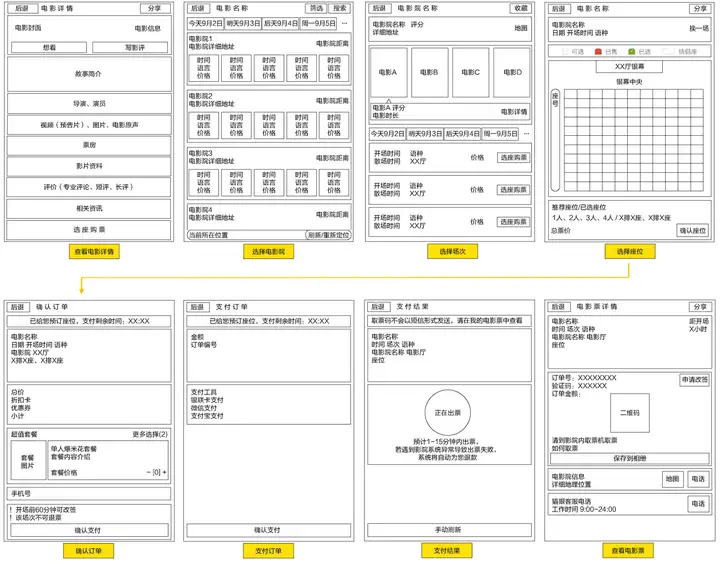Click 选座购票 on first showtime row
The image size is (720, 564).
tap(513, 158)
